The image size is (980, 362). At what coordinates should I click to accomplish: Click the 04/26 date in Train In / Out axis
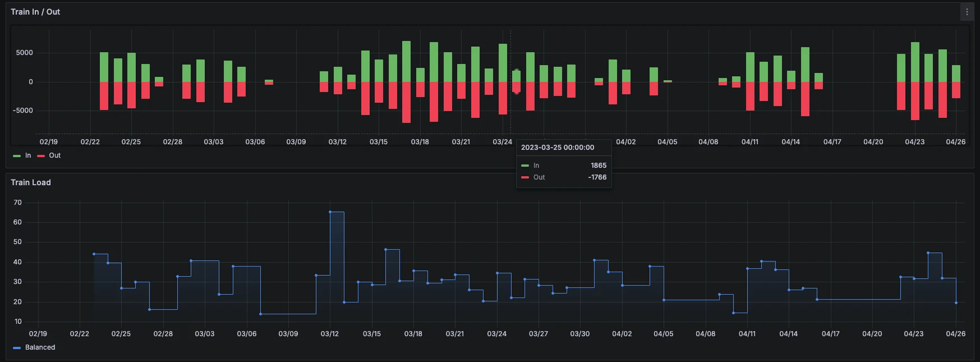[x=956, y=142]
